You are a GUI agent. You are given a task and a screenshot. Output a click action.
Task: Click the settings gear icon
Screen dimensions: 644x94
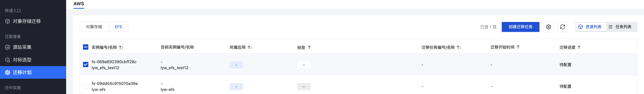pos(548,27)
